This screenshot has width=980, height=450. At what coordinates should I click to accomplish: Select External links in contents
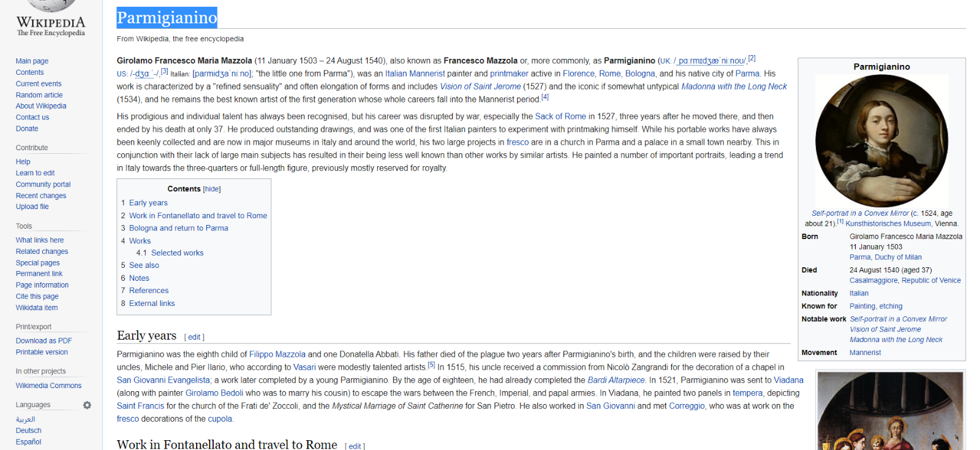pos(152,303)
